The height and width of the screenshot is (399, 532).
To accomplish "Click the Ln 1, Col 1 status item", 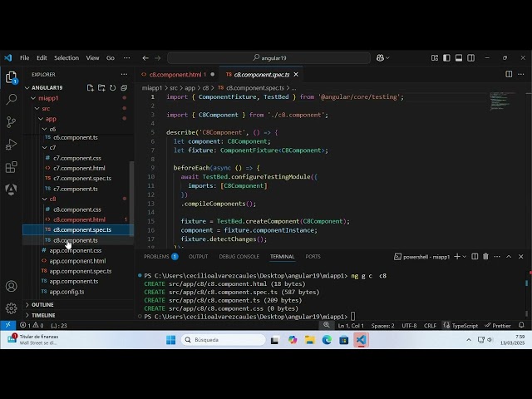I will click(351, 326).
